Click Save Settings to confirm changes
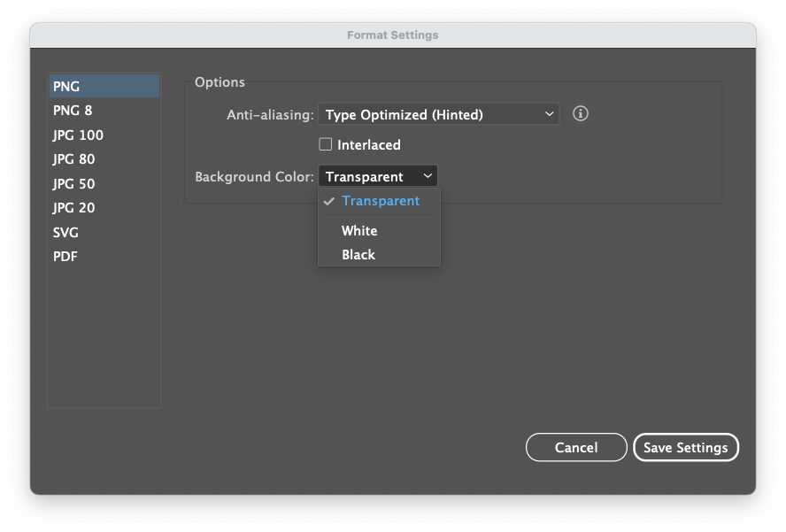 point(685,447)
